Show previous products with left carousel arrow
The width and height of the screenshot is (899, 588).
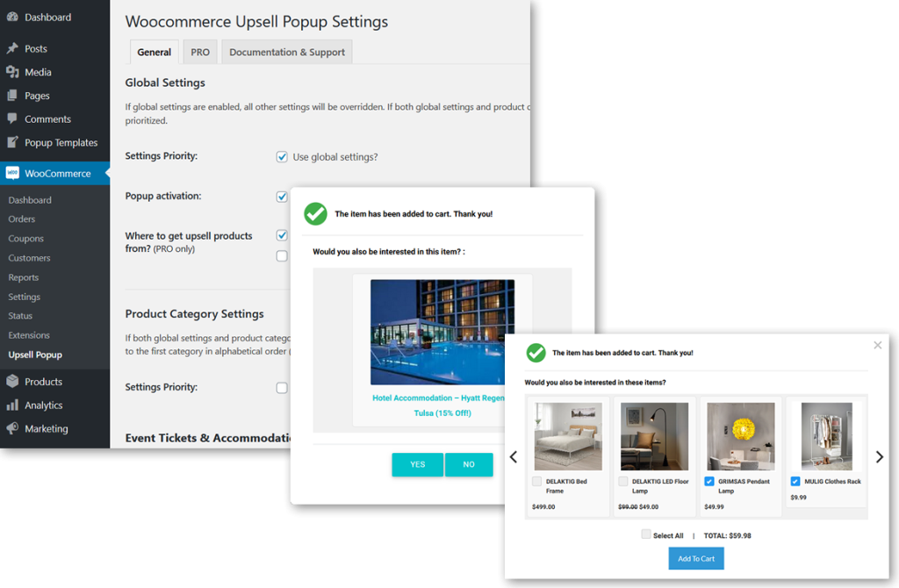[514, 456]
